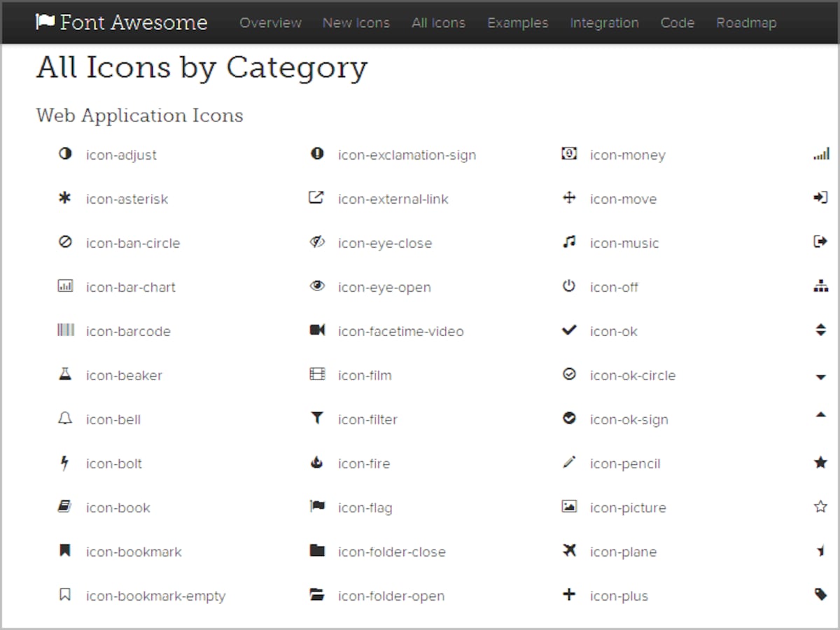The width and height of the screenshot is (840, 630).
Task: Click the downward caret icon at right edge
Action: (x=821, y=377)
